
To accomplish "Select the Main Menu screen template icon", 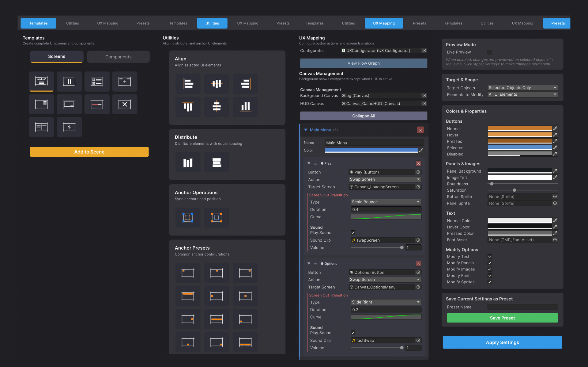I will 41,81.
